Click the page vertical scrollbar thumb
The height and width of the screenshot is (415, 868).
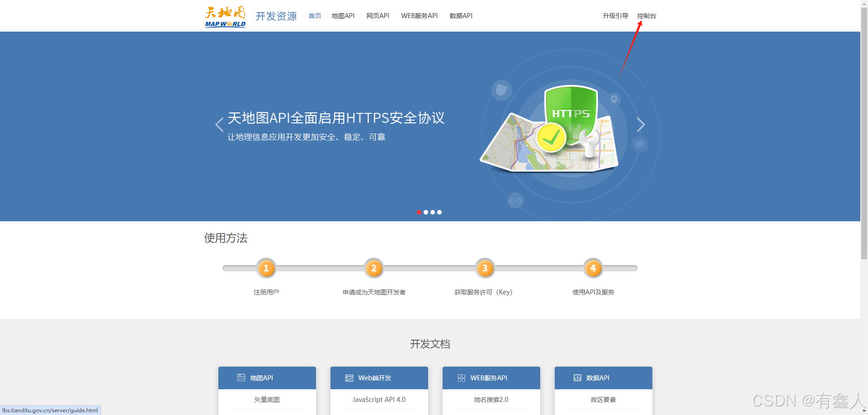click(x=864, y=133)
